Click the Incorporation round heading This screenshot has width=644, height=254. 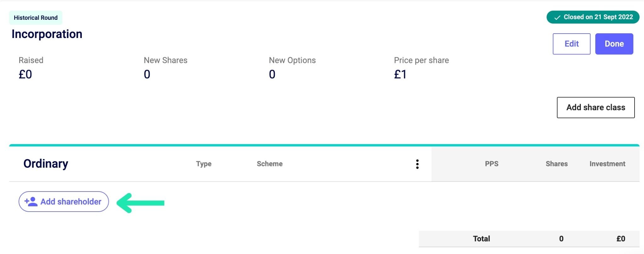(47, 34)
